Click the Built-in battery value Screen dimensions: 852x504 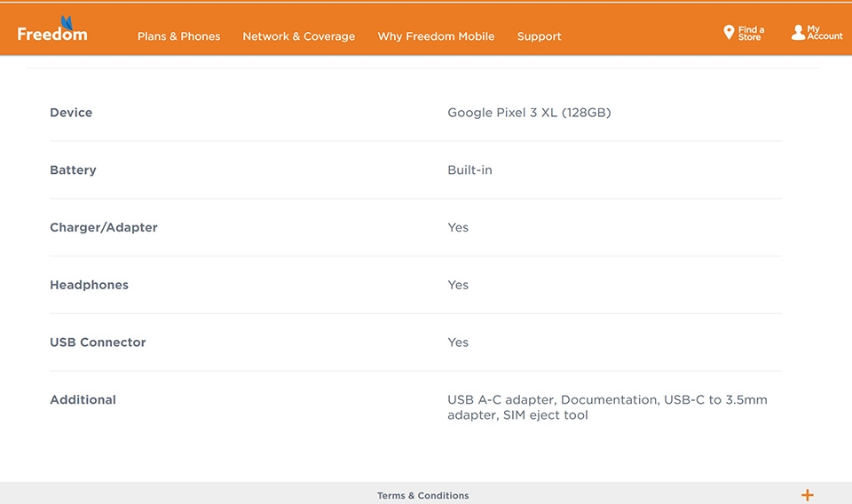pos(469,170)
